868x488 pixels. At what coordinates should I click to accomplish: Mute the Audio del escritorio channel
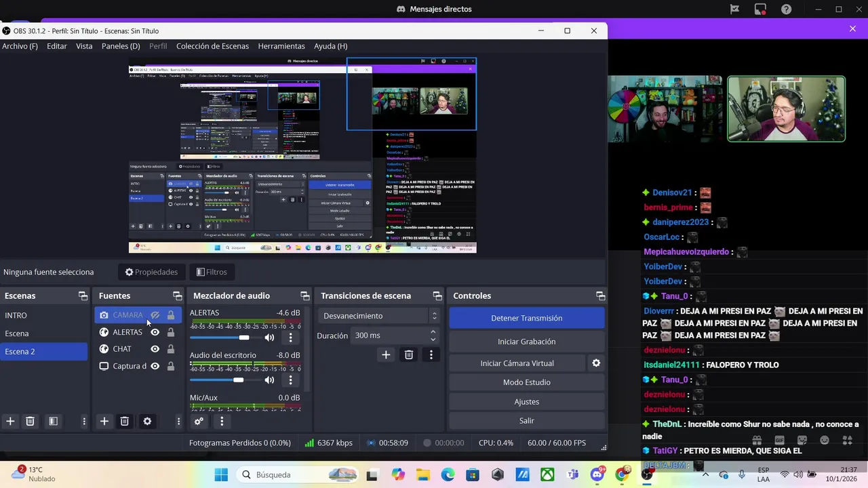(x=269, y=380)
